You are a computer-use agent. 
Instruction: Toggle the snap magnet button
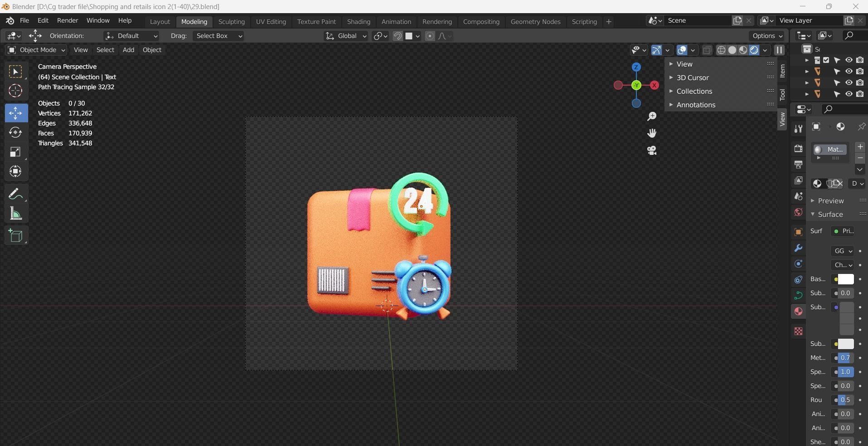click(398, 36)
